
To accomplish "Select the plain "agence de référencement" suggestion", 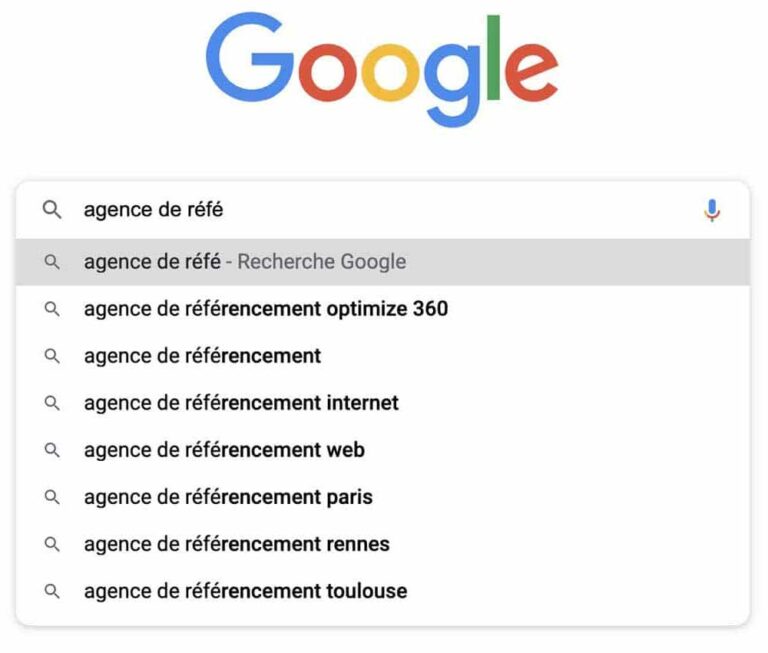I will pos(203,356).
